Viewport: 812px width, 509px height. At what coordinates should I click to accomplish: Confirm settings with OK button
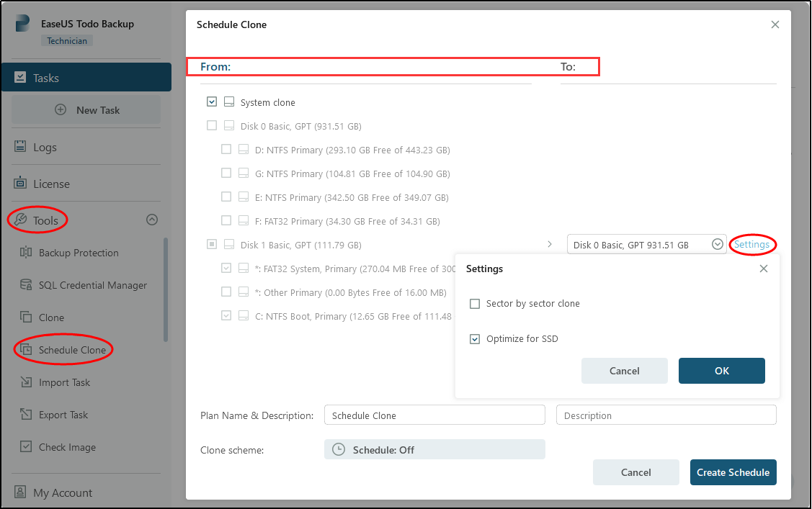722,371
